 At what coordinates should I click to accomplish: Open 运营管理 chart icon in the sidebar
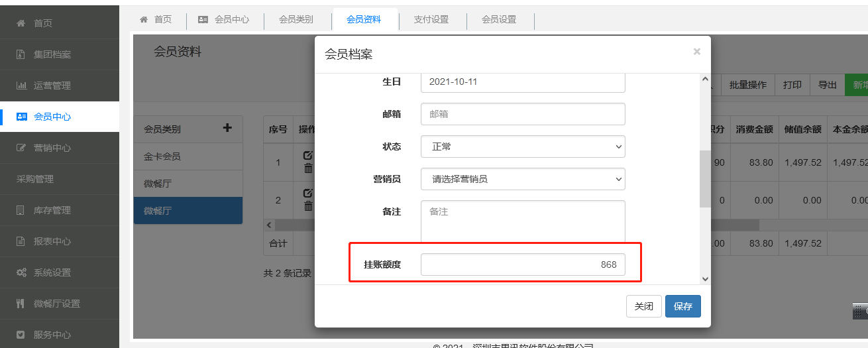point(21,86)
